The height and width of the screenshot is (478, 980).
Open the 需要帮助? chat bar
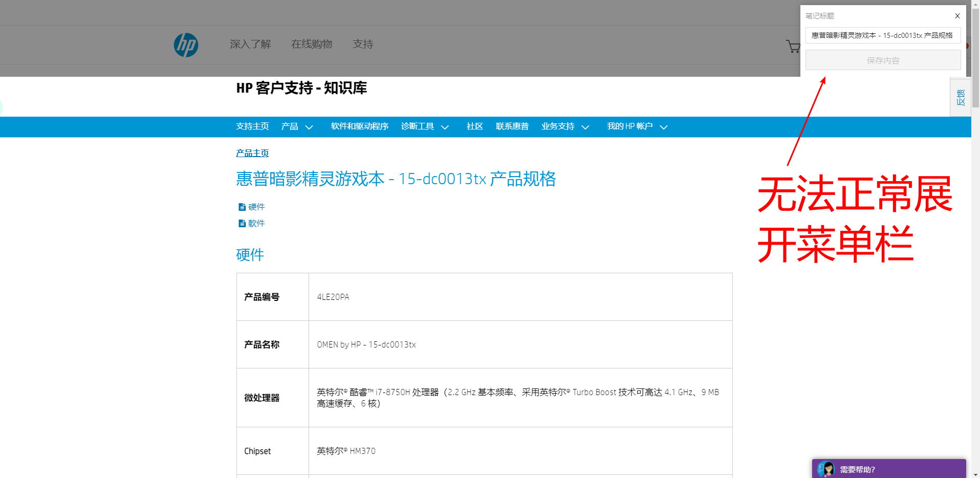[889, 469]
